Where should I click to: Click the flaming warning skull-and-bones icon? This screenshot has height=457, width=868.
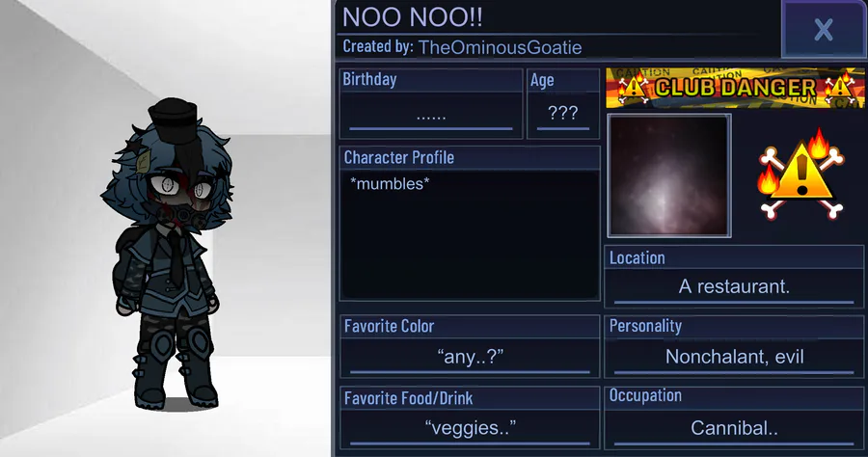(801, 175)
